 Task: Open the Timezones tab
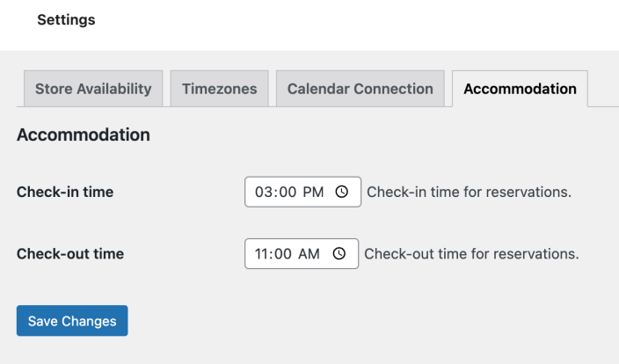click(220, 89)
